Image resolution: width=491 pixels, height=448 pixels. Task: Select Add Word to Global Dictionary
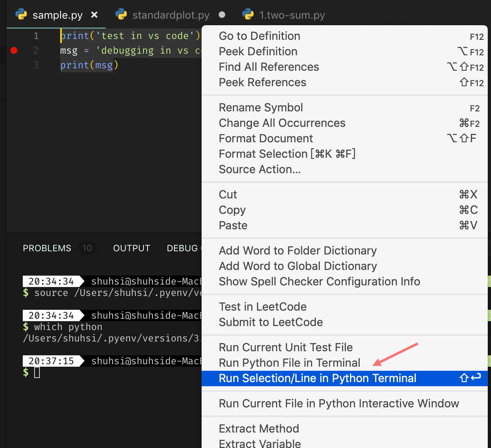pos(298,266)
